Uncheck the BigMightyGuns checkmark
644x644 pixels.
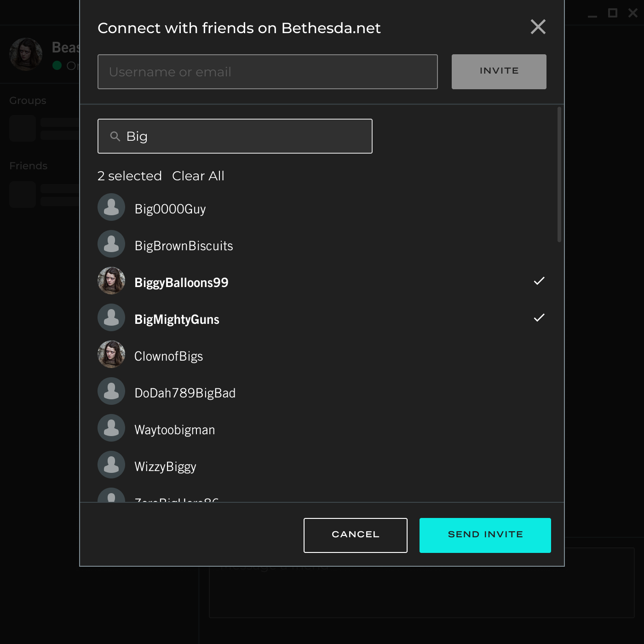539,318
